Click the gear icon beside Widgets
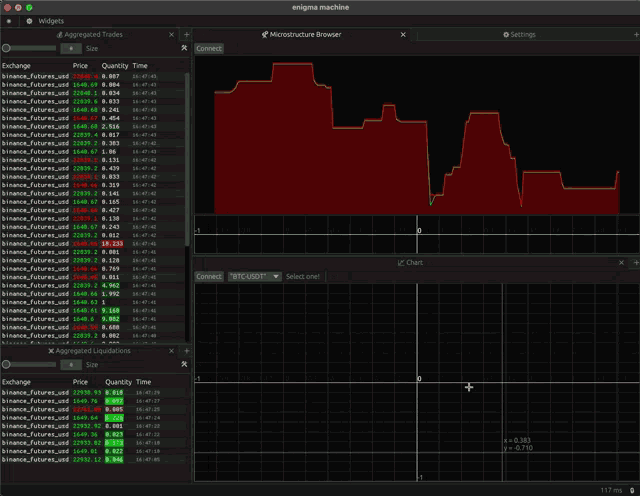The width and height of the screenshot is (640, 496). point(29,21)
